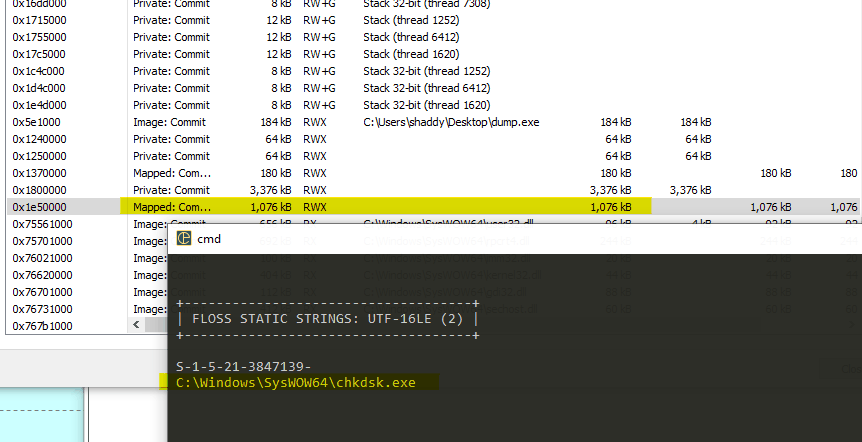Select the 0x76021000 address row
The height and width of the screenshot is (442, 862).
pos(42,258)
